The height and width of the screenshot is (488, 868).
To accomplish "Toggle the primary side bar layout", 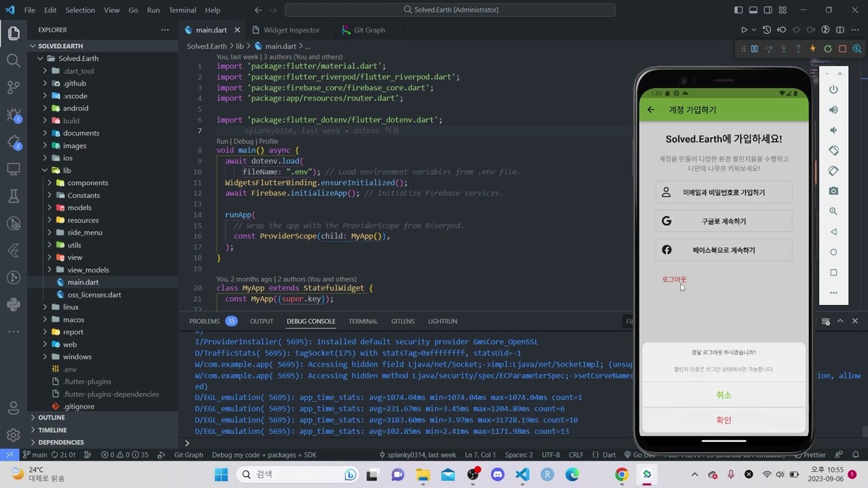I will coord(738,10).
